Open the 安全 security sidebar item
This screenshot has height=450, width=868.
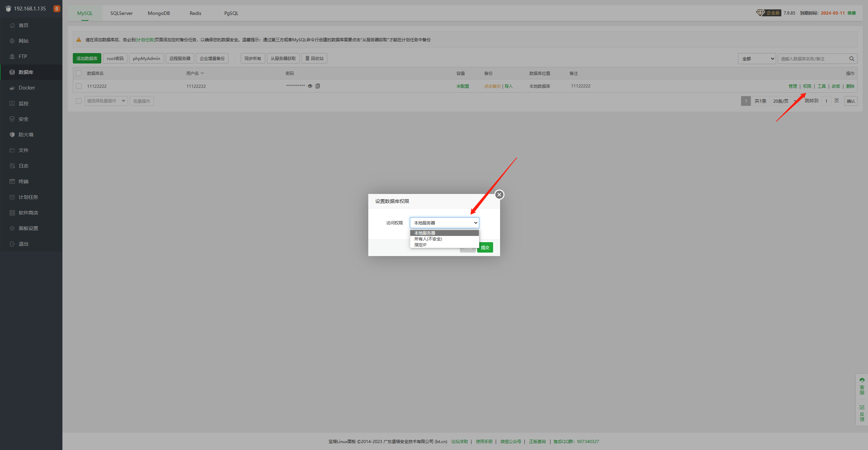point(31,119)
